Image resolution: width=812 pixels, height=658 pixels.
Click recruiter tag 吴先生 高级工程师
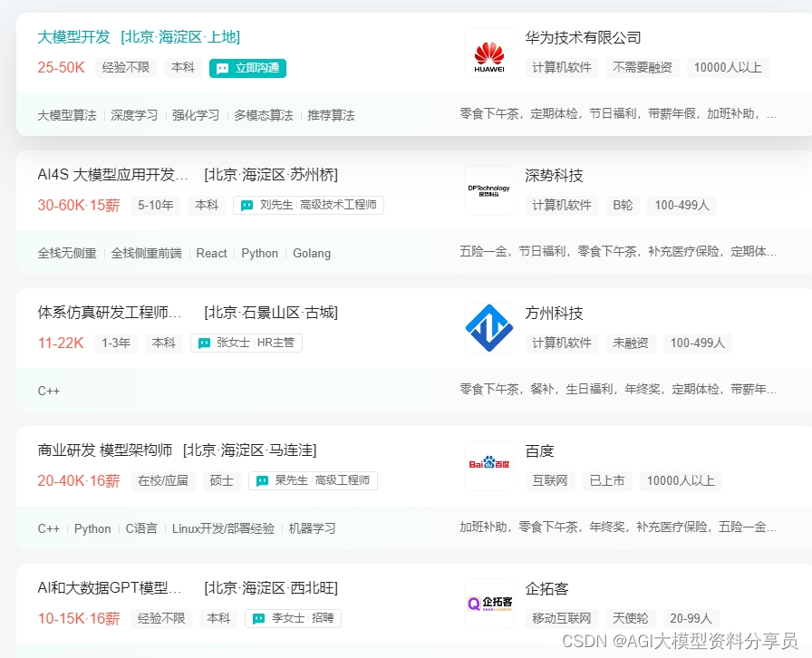(314, 480)
